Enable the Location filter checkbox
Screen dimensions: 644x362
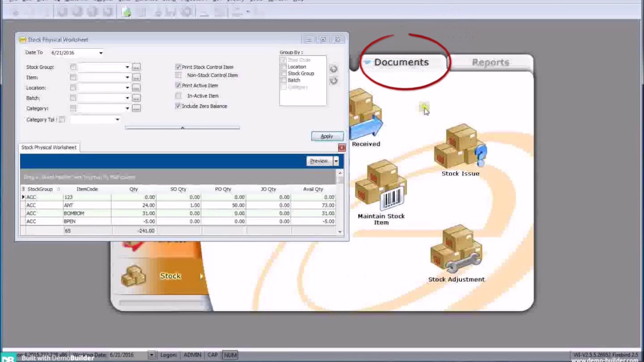[73, 88]
